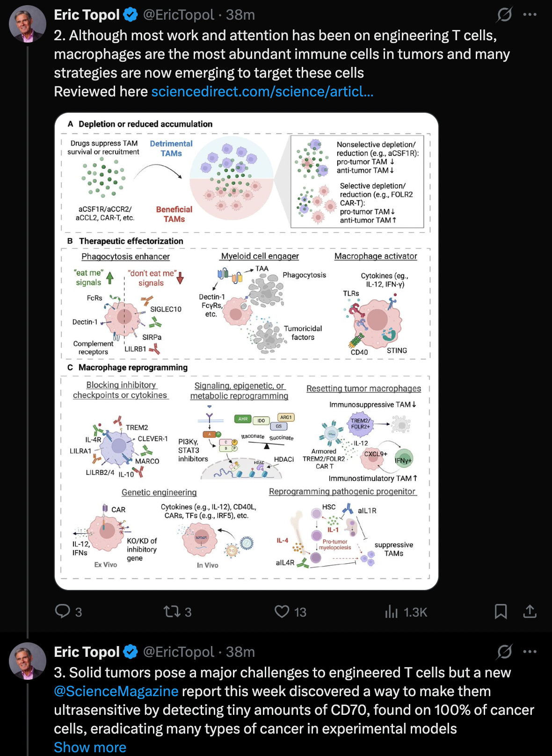The width and height of the screenshot is (552, 756).
Task: Open more options on solid tumors tweet
Action: coord(530,652)
